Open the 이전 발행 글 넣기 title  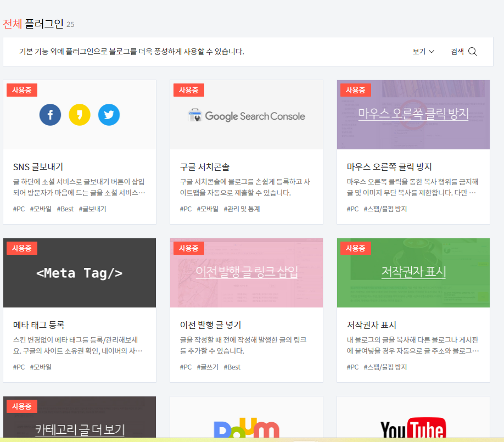click(210, 325)
